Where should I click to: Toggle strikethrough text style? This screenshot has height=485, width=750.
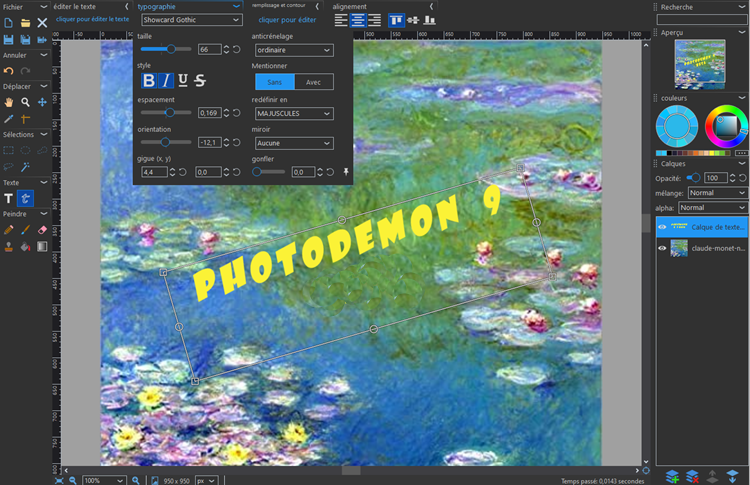coord(200,81)
